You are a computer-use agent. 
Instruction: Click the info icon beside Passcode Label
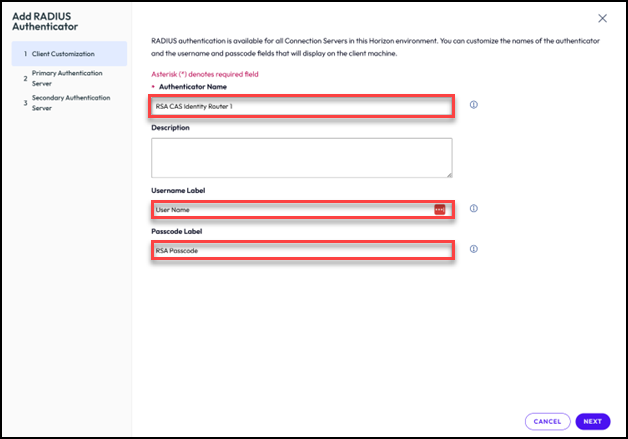tap(473, 250)
